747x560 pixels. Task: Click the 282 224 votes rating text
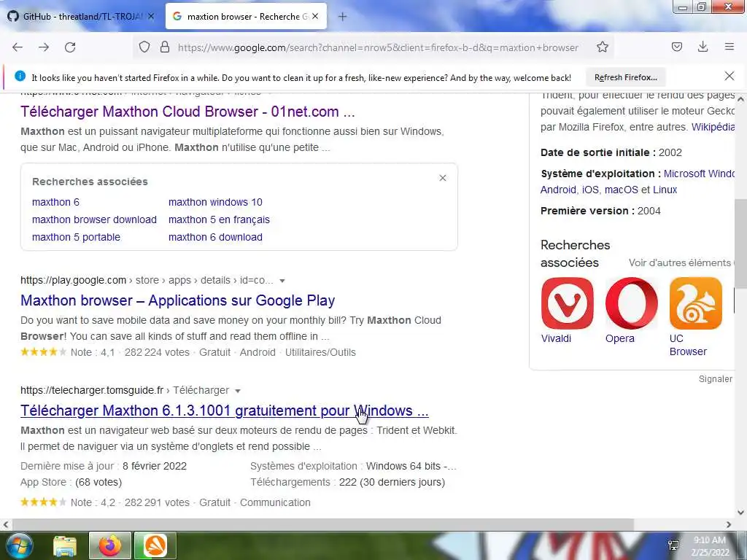click(157, 352)
